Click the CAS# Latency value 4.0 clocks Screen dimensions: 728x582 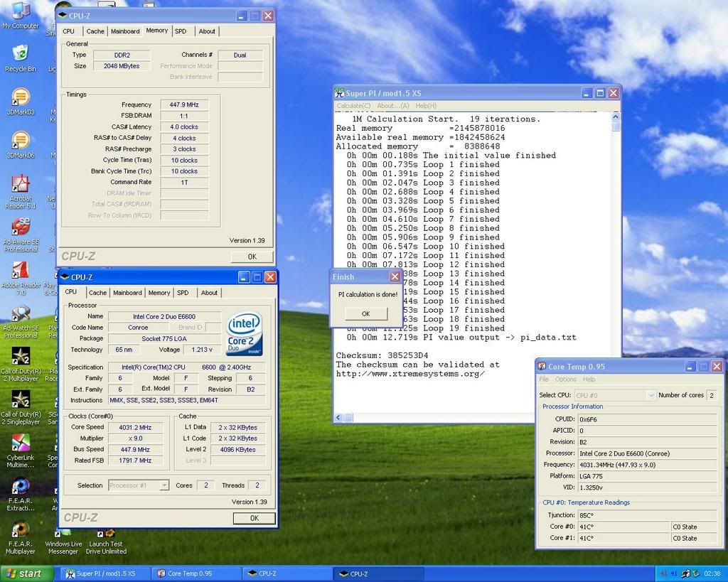point(184,126)
